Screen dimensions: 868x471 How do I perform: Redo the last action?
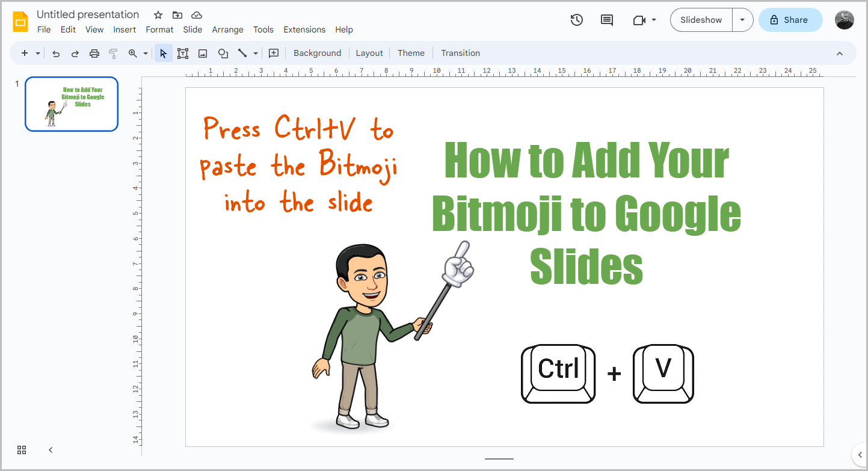pos(75,53)
